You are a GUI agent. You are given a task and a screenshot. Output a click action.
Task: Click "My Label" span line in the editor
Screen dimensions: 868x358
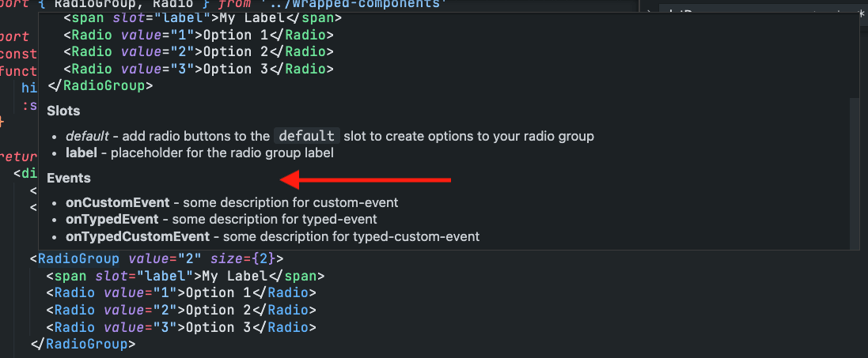pyautogui.click(x=185, y=276)
